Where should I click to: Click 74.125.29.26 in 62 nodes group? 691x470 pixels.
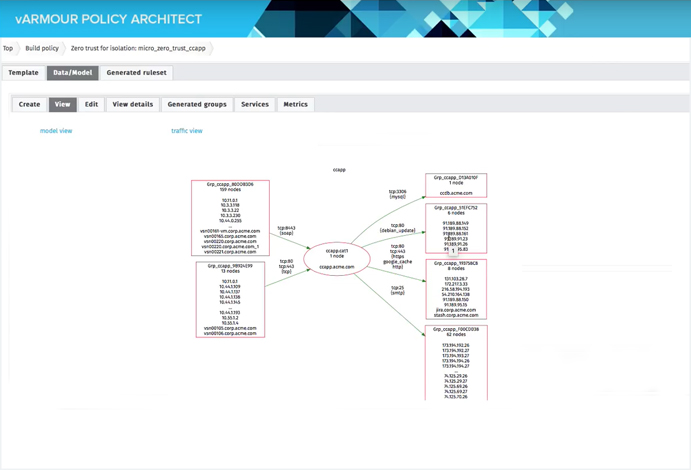coord(456,376)
